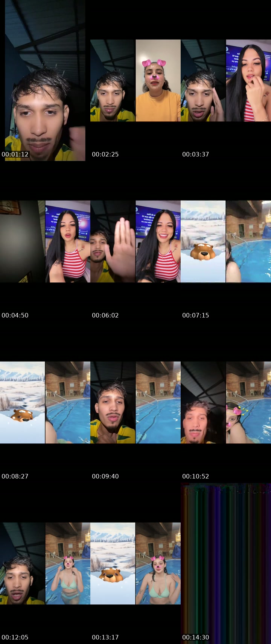Click the 00:06:02 timestamp label

click(105, 315)
